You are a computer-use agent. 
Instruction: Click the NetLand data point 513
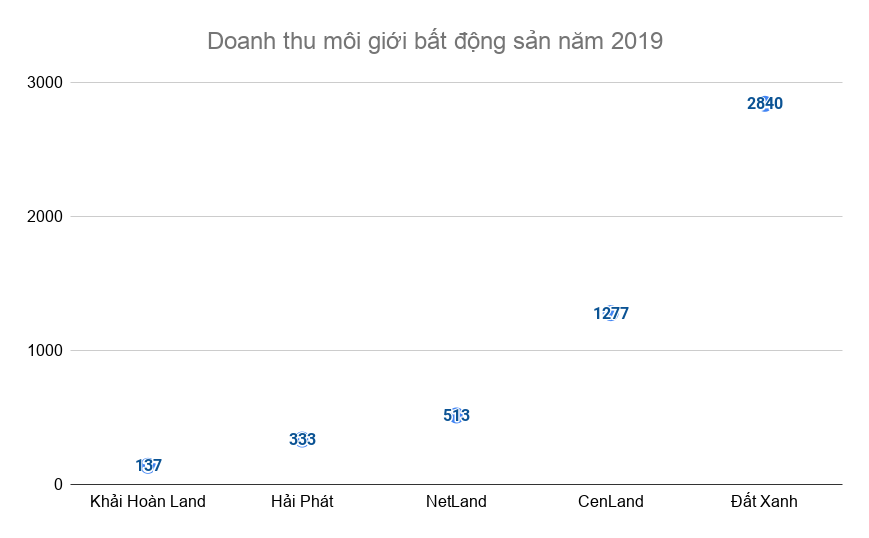[x=456, y=415]
